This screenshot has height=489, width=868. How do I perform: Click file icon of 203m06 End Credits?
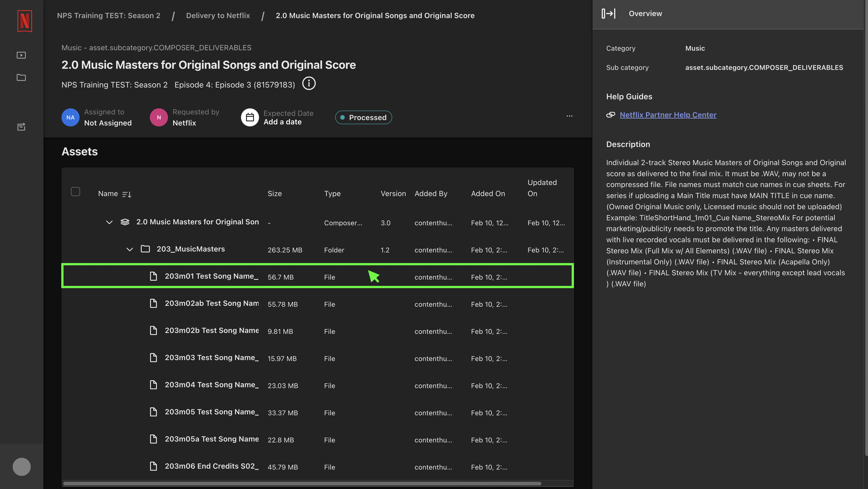coord(153,466)
